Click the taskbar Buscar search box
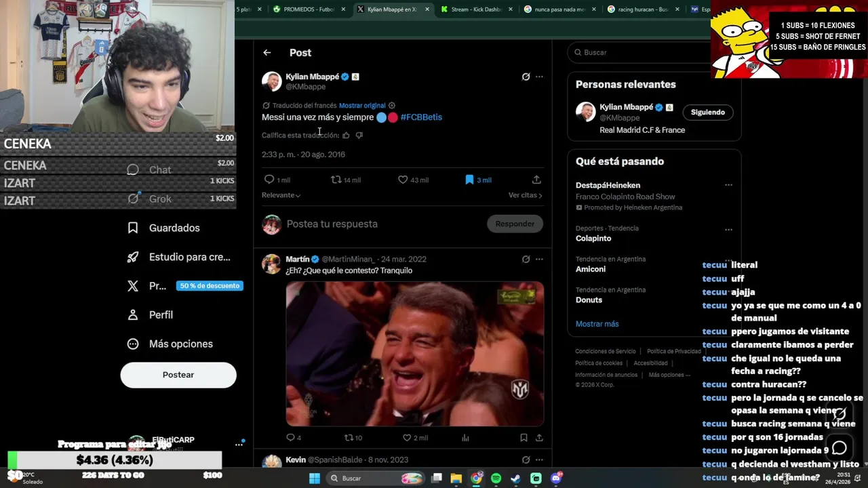This screenshot has height=488, width=868. 376,479
